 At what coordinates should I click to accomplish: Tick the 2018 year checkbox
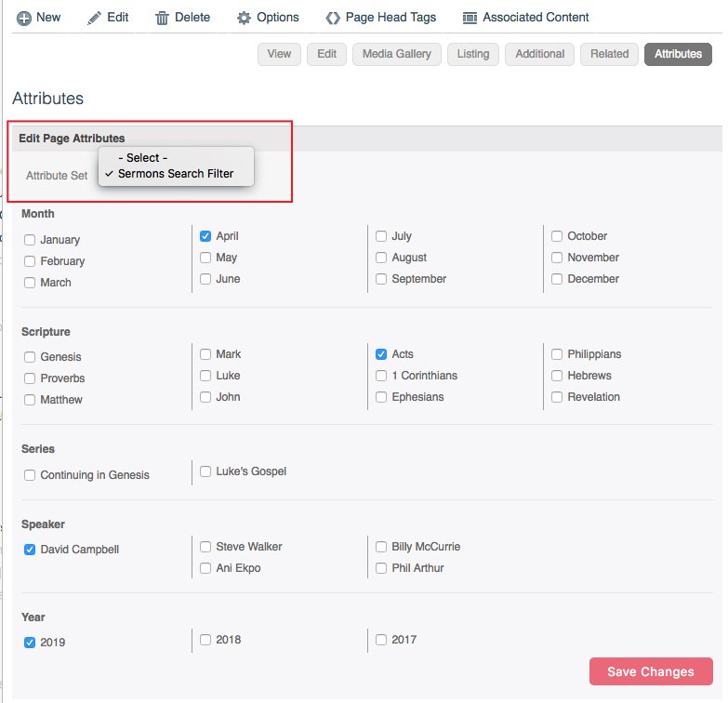(x=205, y=640)
